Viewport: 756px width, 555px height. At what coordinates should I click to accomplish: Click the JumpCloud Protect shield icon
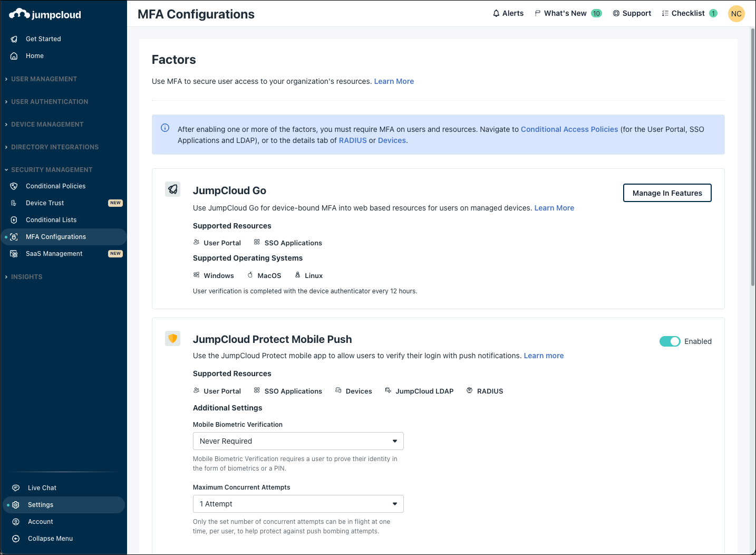click(x=173, y=338)
